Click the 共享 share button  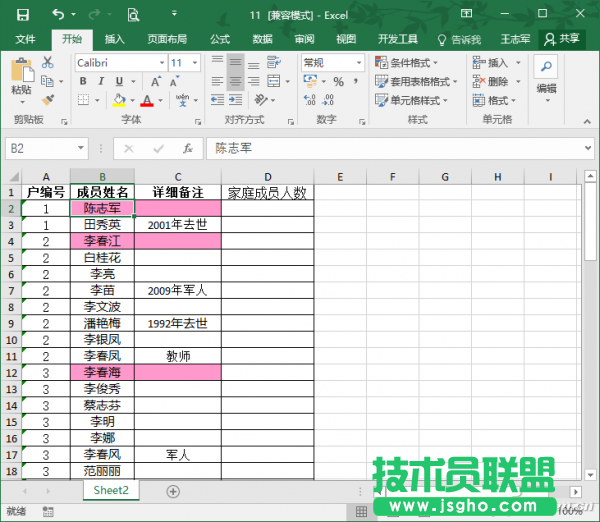coord(562,39)
